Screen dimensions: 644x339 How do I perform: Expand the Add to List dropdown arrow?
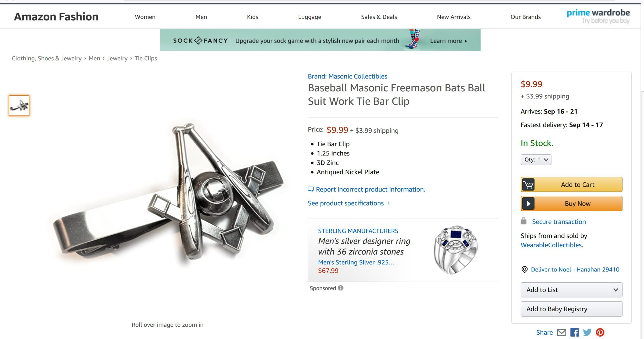click(x=616, y=290)
